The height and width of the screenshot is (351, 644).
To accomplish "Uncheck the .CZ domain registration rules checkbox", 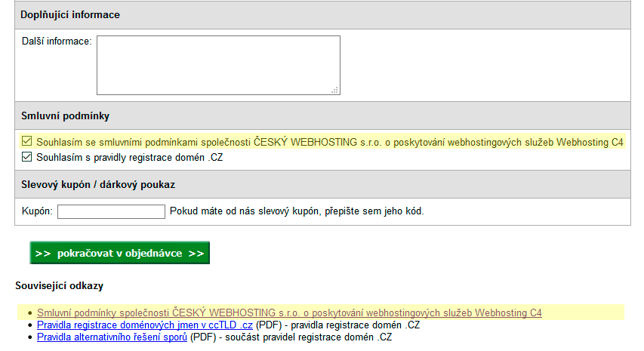I will [27, 157].
